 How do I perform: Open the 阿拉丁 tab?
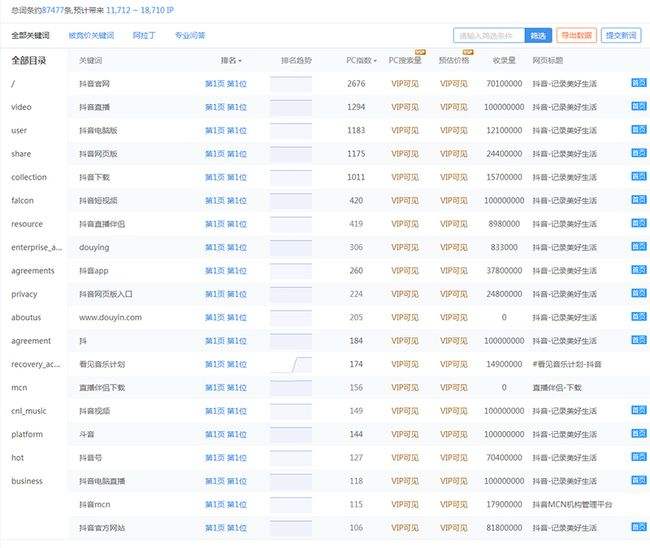[x=144, y=36]
